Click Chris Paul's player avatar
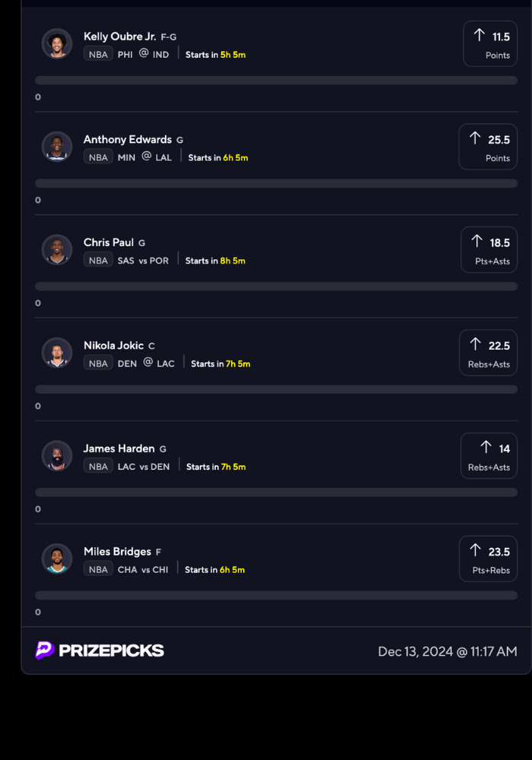 pyautogui.click(x=57, y=250)
